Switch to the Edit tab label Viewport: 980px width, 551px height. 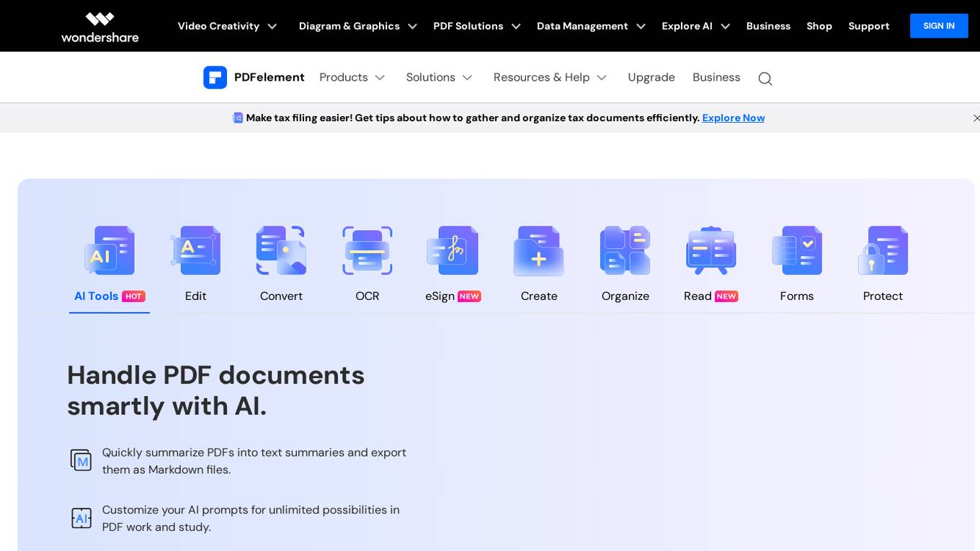195,296
